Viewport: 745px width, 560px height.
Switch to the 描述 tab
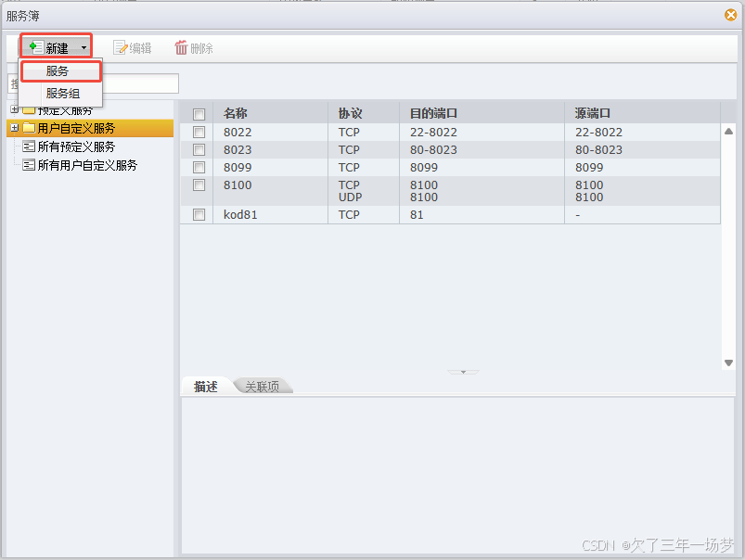(x=206, y=387)
